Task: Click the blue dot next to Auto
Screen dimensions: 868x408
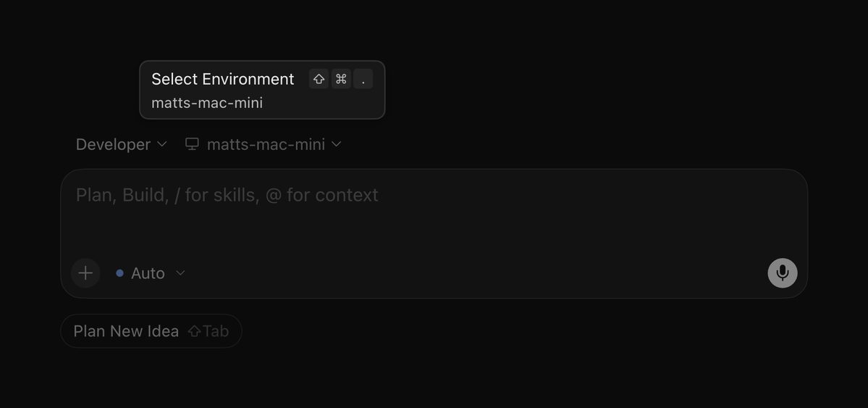Action: click(x=119, y=273)
